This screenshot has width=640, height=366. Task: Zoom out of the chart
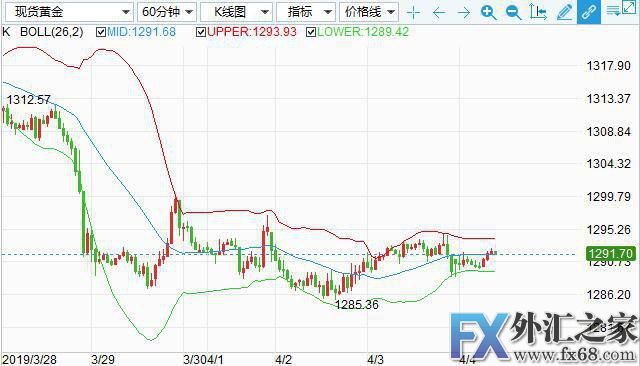(513, 13)
